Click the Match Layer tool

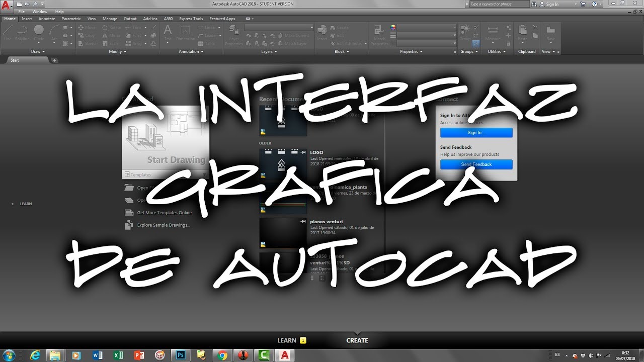click(291, 44)
